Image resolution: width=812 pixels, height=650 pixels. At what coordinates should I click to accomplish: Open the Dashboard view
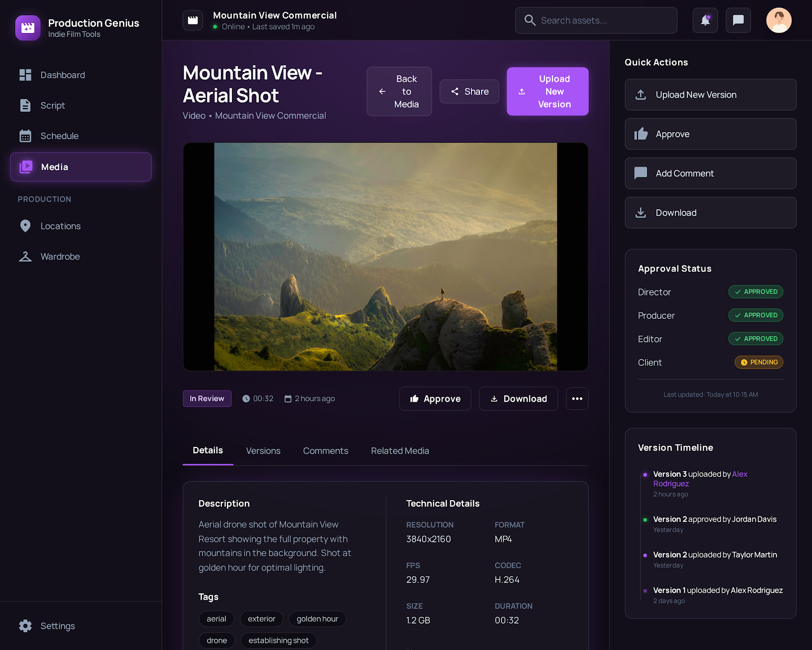pyautogui.click(x=62, y=75)
